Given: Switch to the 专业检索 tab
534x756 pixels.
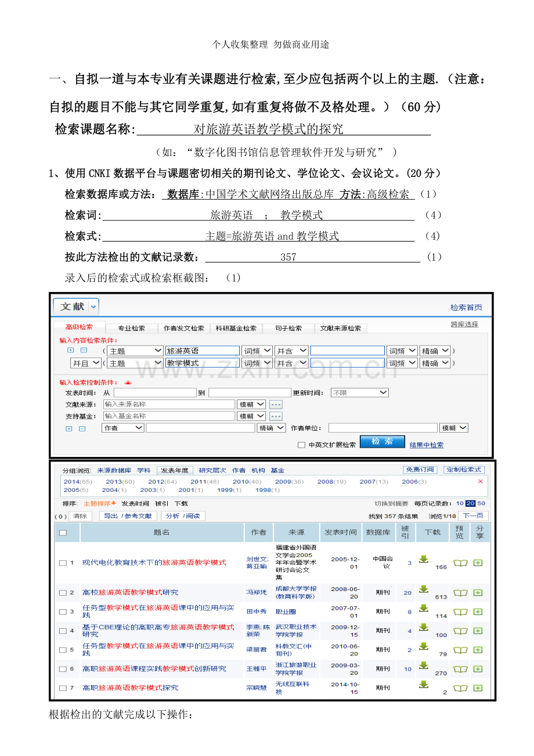Looking at the screenshot, I should [x=131, y=328].
